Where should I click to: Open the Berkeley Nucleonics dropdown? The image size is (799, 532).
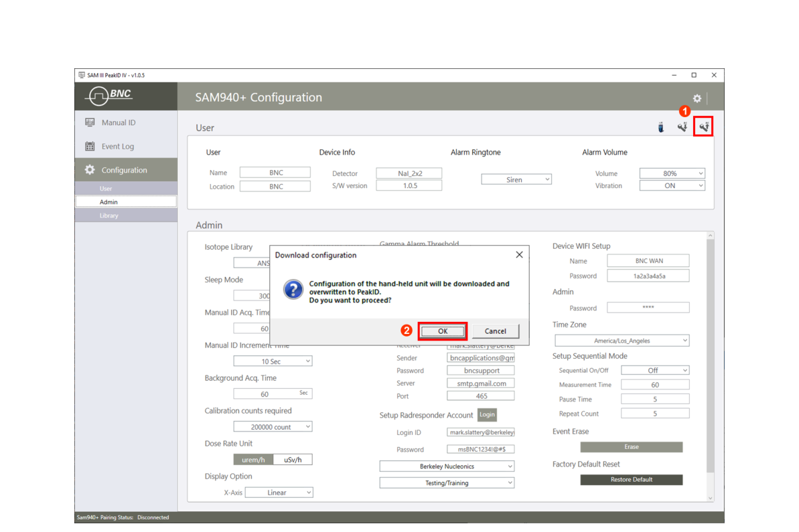[447, 466]
